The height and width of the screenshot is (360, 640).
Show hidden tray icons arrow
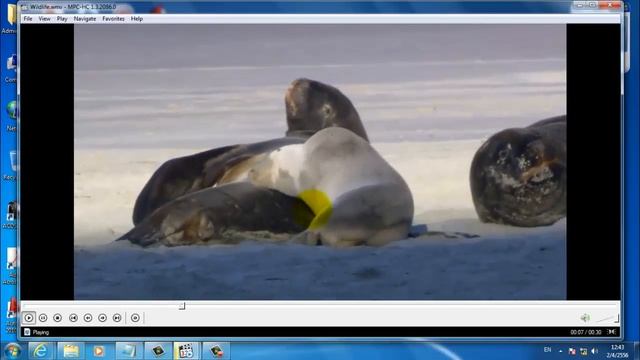click(560, 351)
